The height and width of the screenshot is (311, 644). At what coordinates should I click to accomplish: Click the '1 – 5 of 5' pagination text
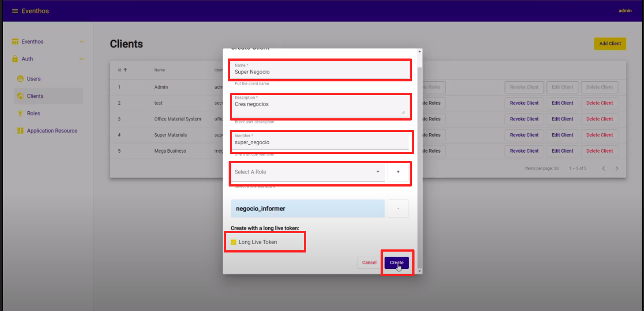[577, 168]
